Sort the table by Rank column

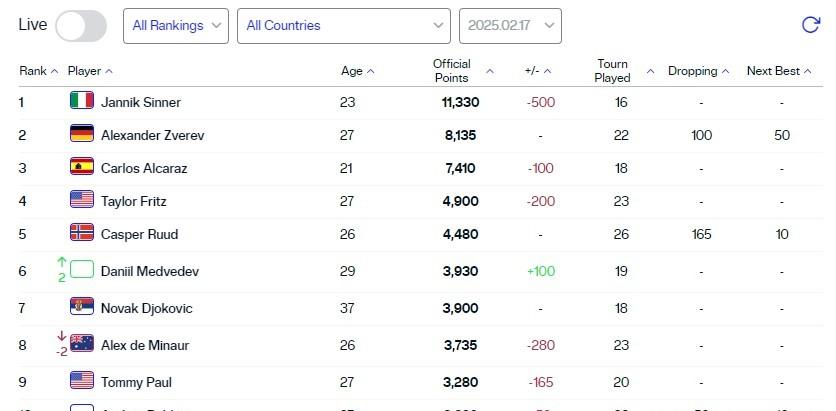pyautogui.click(x=39, y=71)
